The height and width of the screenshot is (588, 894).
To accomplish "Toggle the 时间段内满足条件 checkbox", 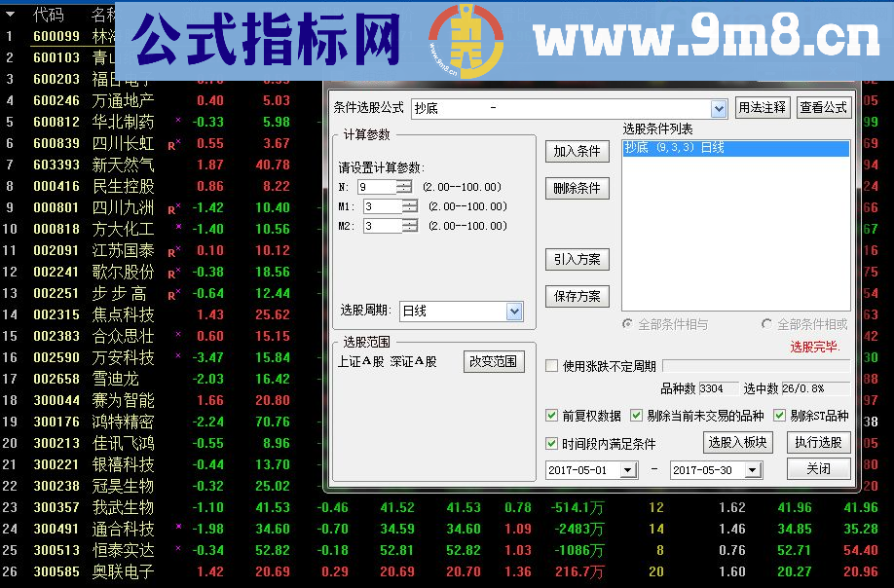I will tap(551, 443).
